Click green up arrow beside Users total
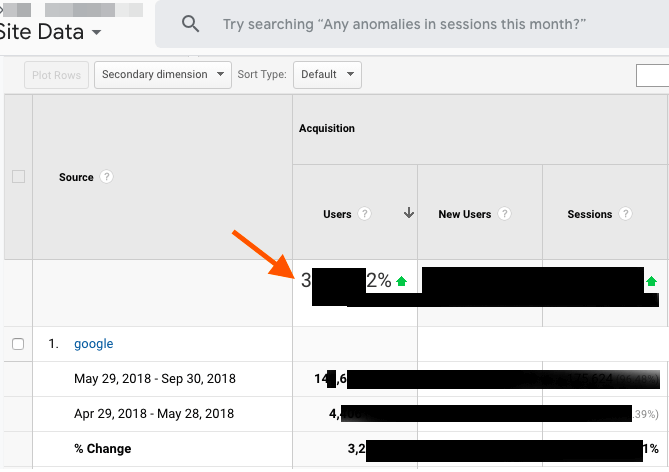Screen dimensions: 669x472 point(401,282)
